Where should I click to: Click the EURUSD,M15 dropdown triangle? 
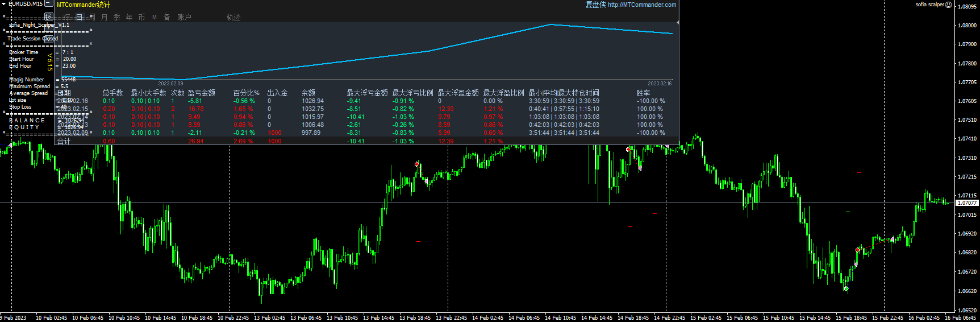pos(4,3)
